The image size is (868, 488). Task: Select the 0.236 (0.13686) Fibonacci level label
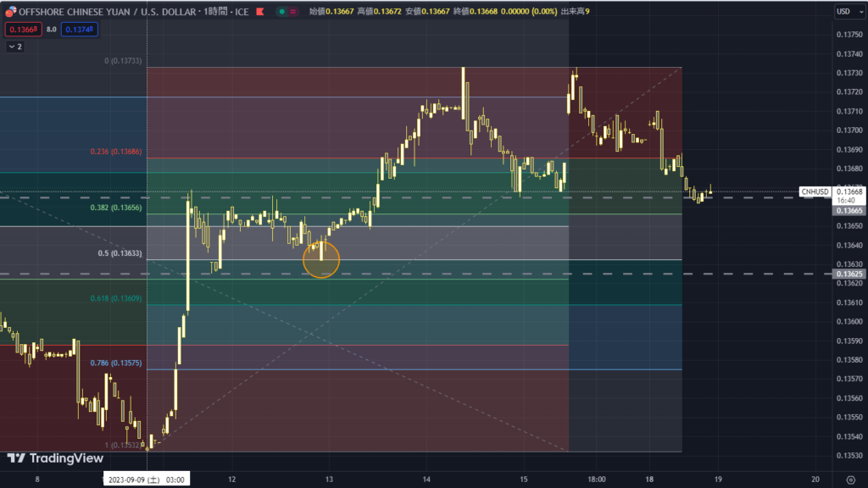coord(115,152)
